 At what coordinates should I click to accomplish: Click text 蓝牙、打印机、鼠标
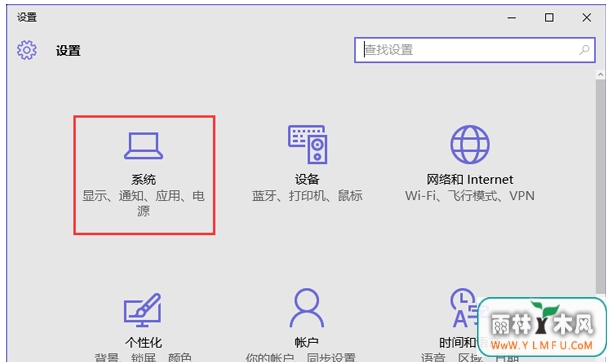click(307, 195)
